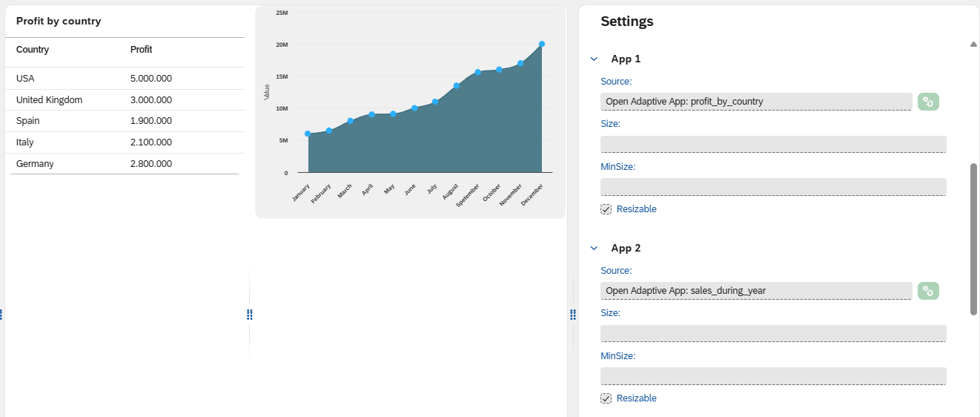980x417 pixels.
Task: Toggle Resizable checkbox under App 2
Action: 606,398
